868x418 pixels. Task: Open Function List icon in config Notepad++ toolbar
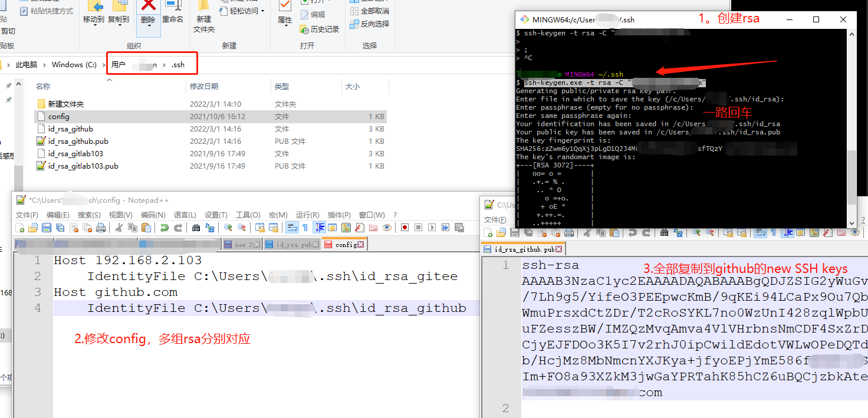tap(359, 228)
